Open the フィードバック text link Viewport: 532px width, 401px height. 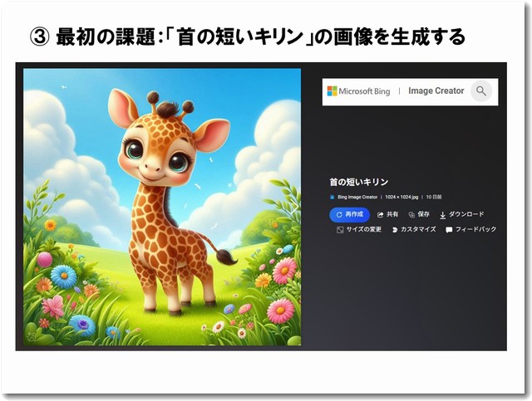pos(475,229)
